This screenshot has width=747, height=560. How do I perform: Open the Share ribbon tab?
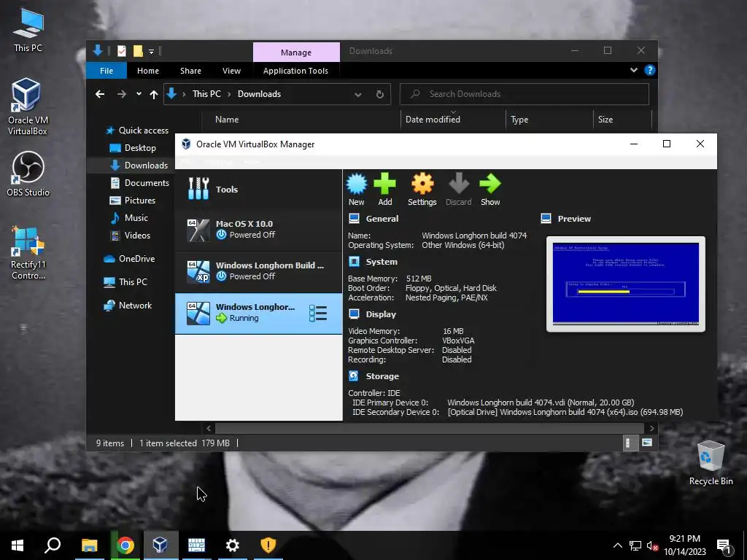[x=190, y=71]
